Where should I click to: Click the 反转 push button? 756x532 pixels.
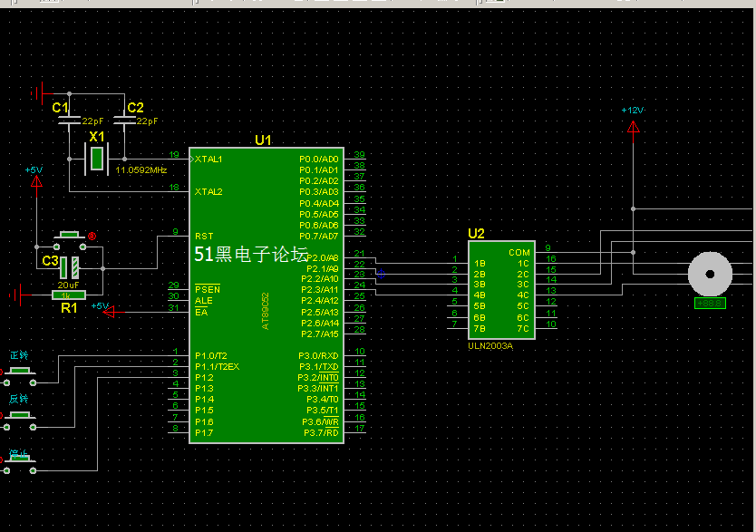click(x=19, y=420)
